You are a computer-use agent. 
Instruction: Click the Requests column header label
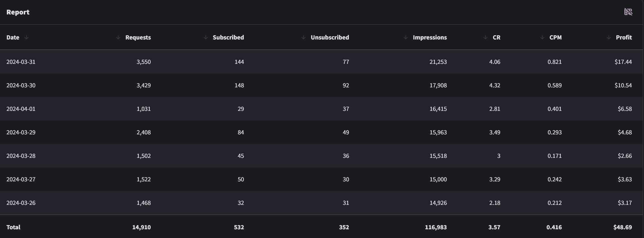138,37
